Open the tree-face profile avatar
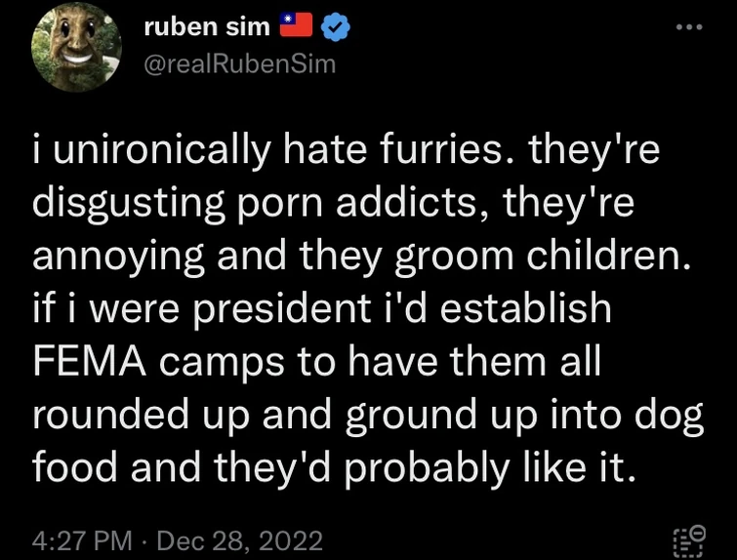Viewport: 737px width, 560px height. [x=76, y=47]
